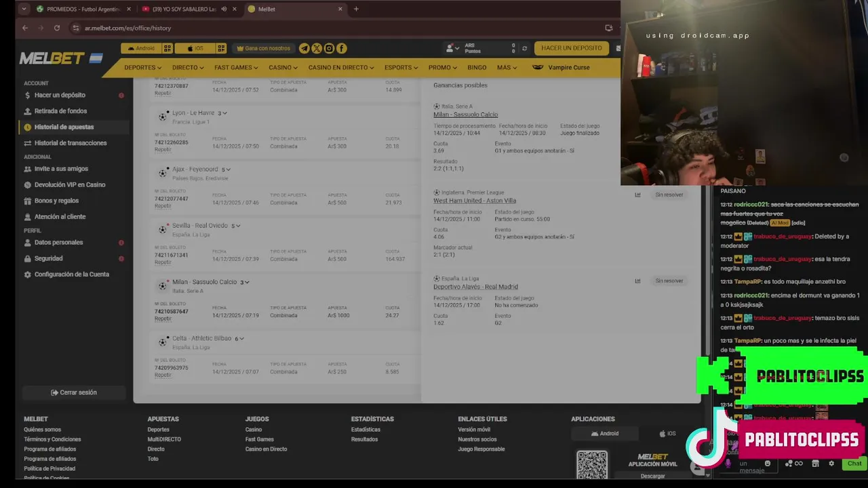Click the Juego Responsable footer link
The image size is (868, 488).
pyautogui.click(x=481, y=449)
